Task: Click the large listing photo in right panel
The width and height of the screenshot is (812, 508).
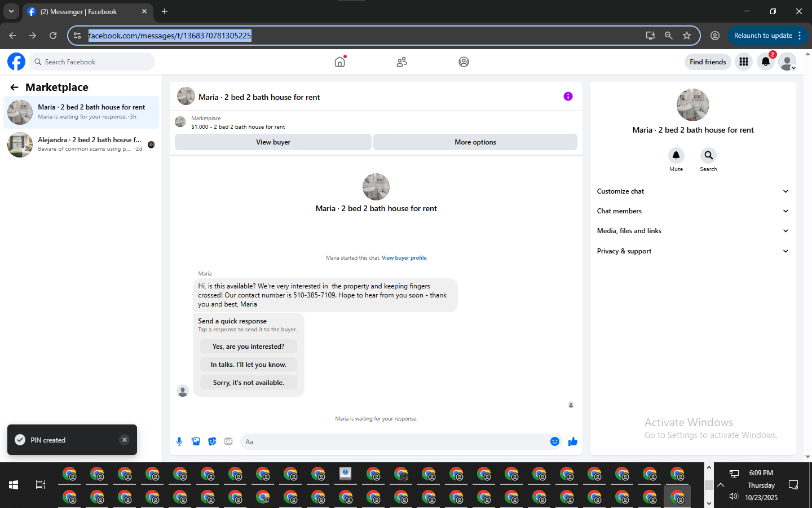Action: (692, 105)
